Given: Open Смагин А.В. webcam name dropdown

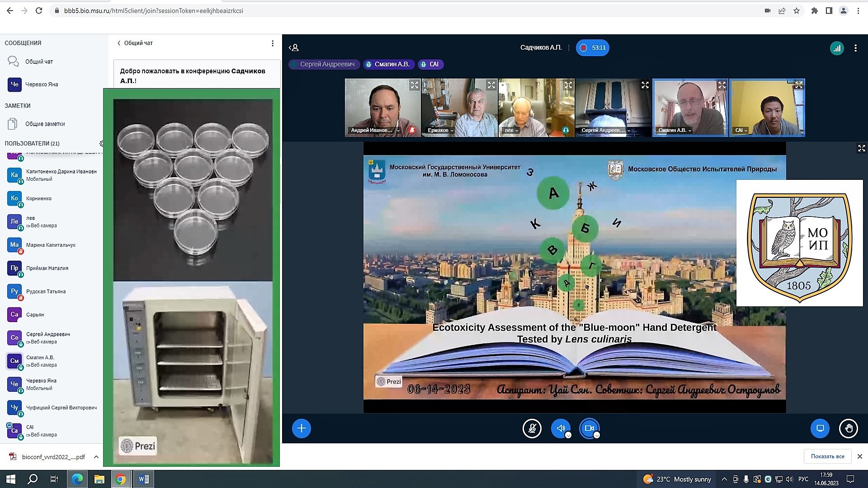Looking at the screenshot, I should (675, 130).
